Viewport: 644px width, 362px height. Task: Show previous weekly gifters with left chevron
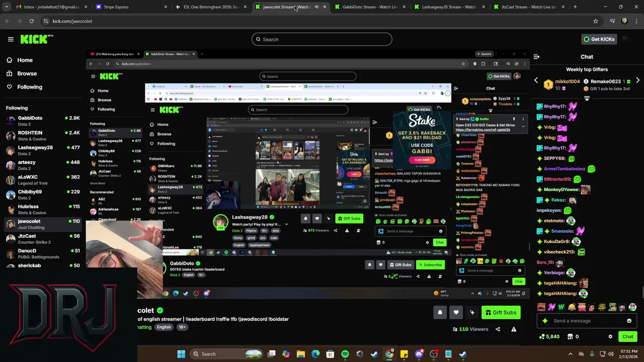(536, 80)
